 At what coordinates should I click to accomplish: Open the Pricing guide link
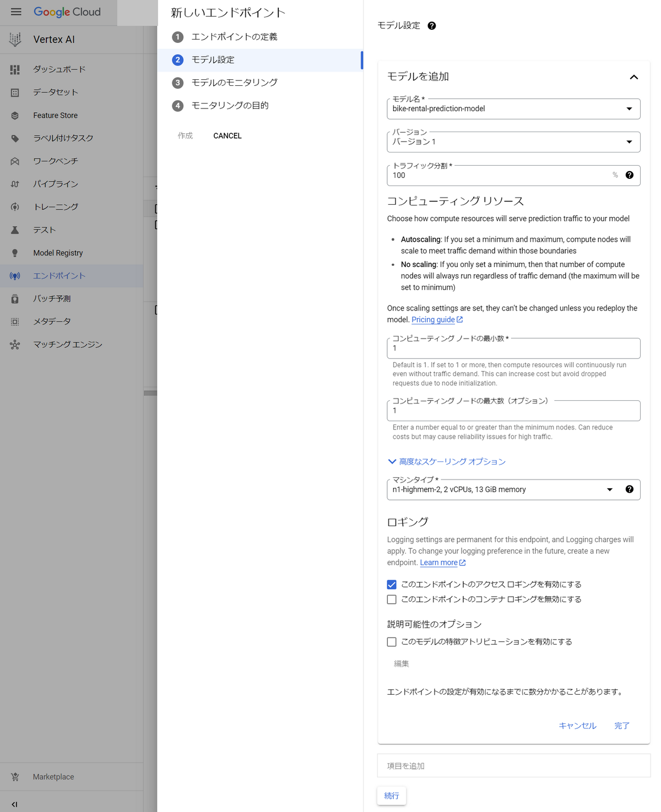pos(433,320)
